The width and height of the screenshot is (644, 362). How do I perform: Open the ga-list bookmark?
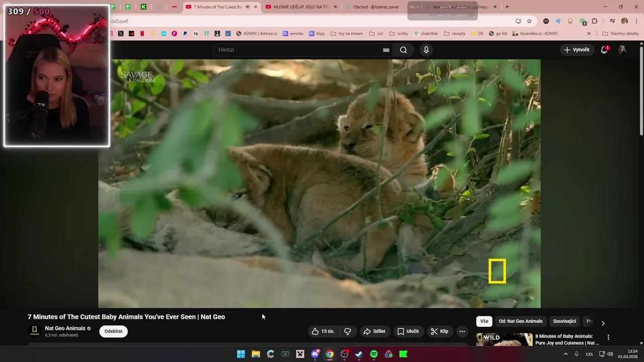pyautogui.click(x=498, y=34)
